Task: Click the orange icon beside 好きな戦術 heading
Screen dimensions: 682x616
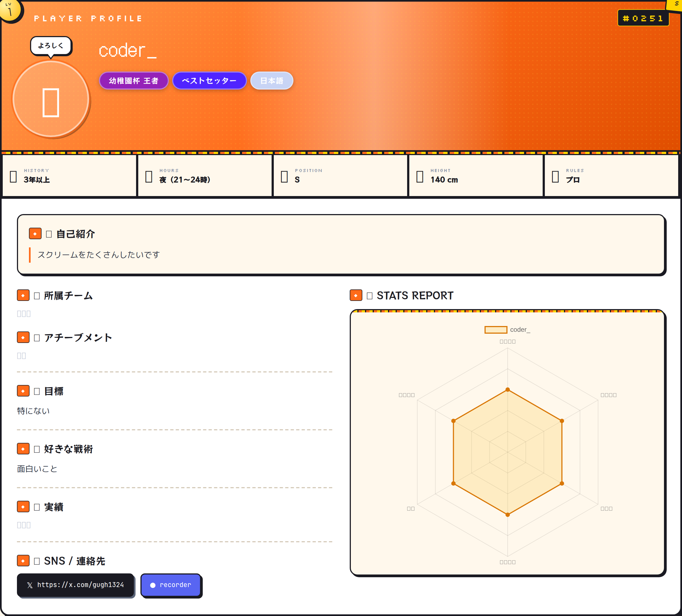Action: [23, 449]
